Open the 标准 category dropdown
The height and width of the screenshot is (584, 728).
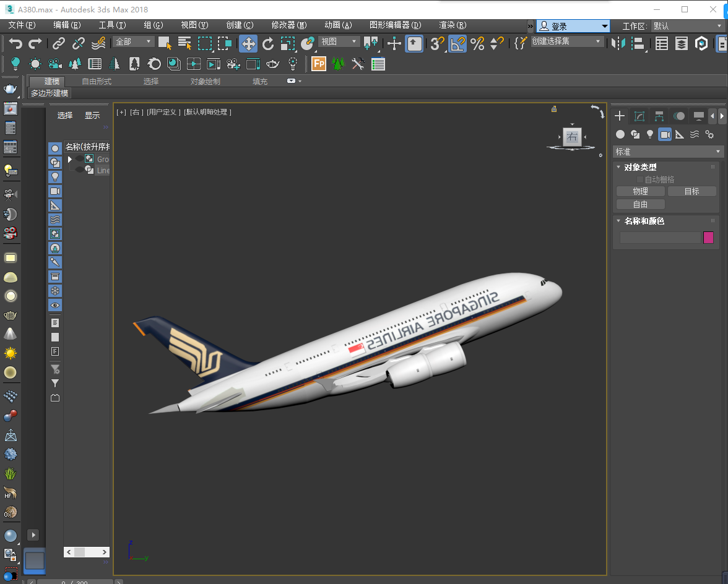tap(667, 152)
